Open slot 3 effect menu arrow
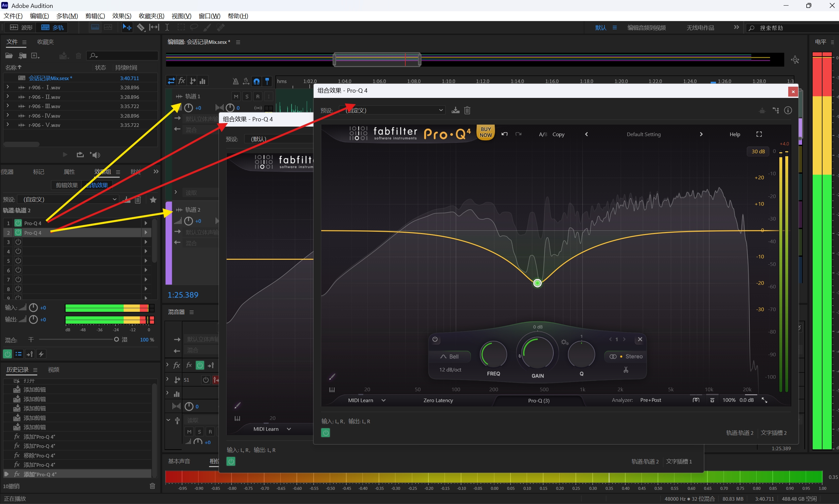 click(x=146, y=242)
